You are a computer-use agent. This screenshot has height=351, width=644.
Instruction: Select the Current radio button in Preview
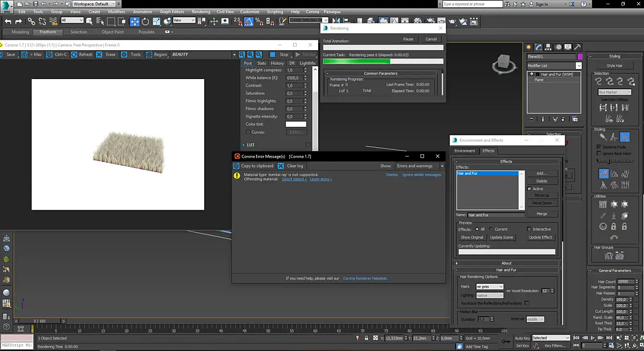pos(491,229)
